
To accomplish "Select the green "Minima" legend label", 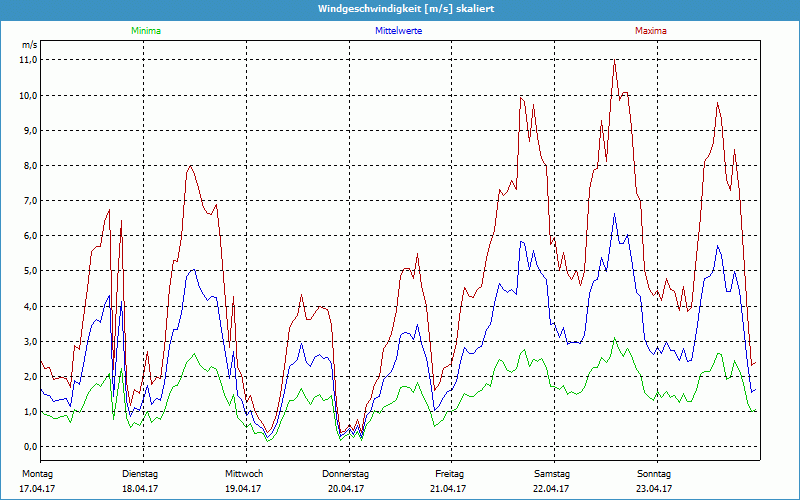I will point(146,31).
